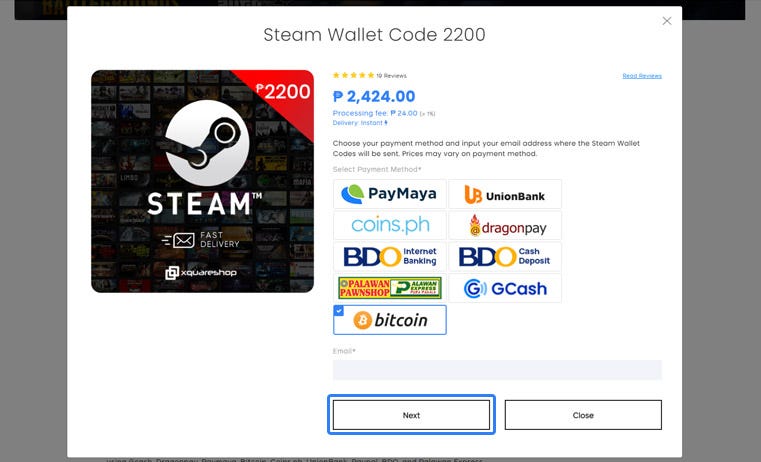Click the Steam Wallet product image

pyautogui.click(x=202, y=182)
